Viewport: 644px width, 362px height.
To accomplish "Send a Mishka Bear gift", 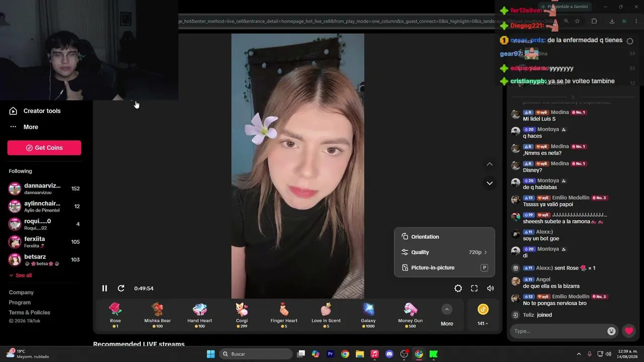I will [157, 315].
